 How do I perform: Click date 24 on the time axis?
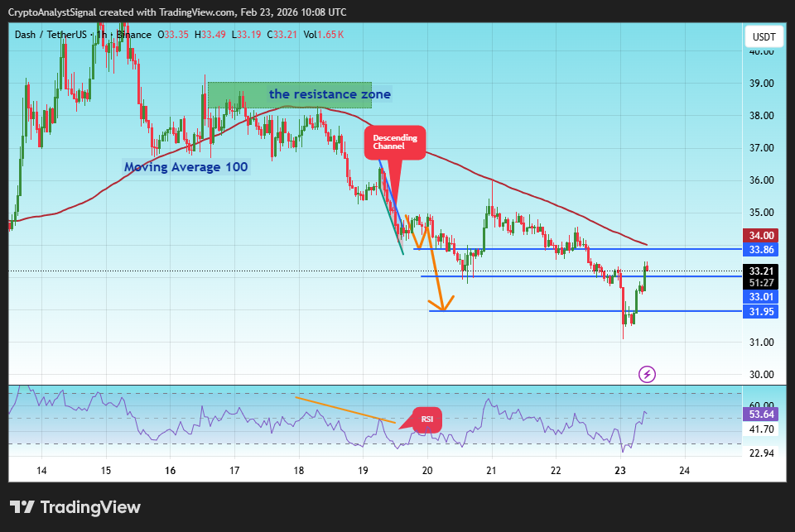(685, 470)
